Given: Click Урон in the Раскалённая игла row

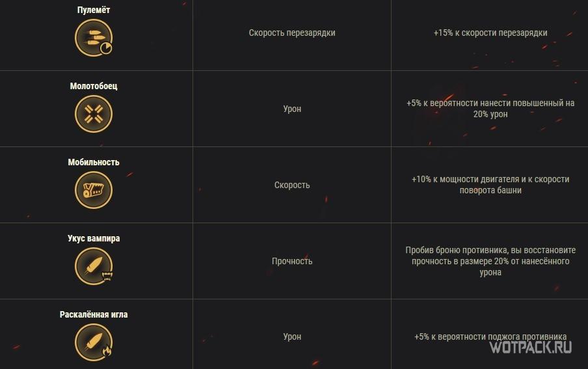Looking at the screenshot, I should 292,337.
